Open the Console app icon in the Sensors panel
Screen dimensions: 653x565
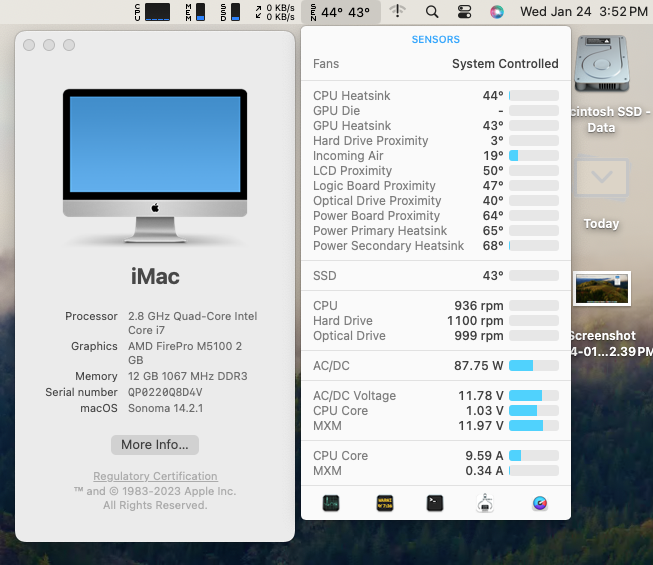pyautogui.click(x=385, y=503)
